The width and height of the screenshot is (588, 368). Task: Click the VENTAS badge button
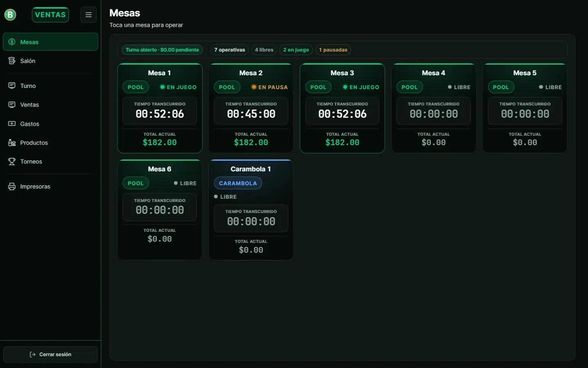(50, 15)
